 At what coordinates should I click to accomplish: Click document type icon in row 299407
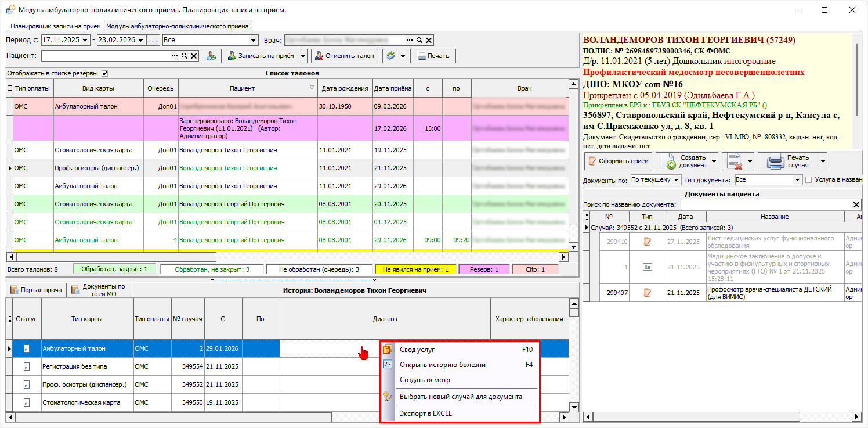pos(648,293)
